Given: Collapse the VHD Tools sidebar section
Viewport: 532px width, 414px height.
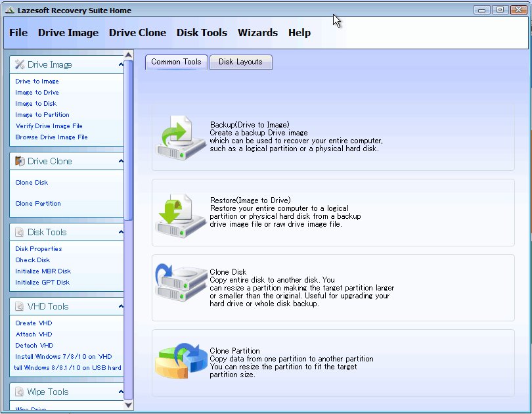Looking at the screenshot, I should (x=121, y=306).
